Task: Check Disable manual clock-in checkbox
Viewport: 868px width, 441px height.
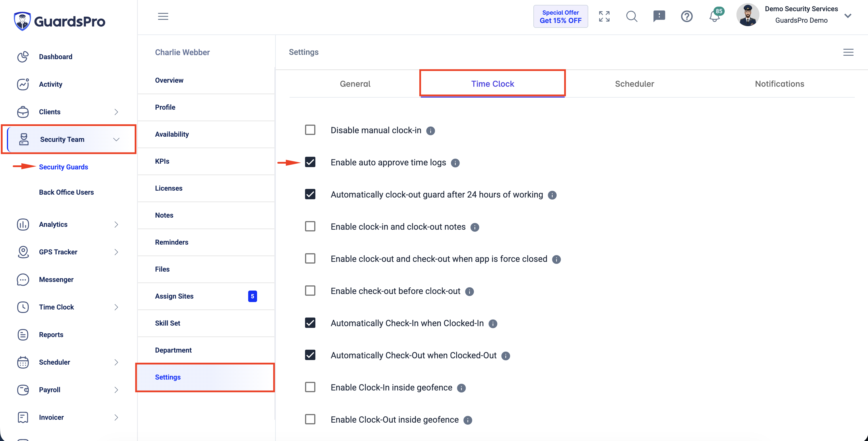Action: pos(310,130)
